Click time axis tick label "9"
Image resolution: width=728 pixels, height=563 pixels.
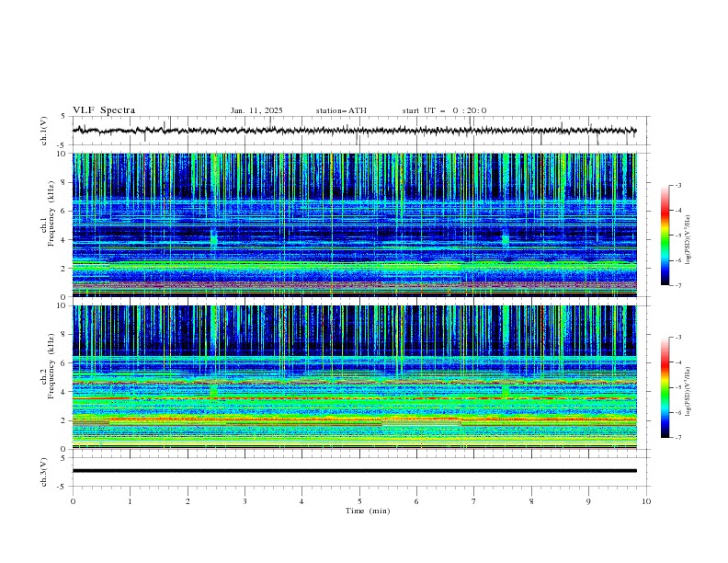[588, 501]
